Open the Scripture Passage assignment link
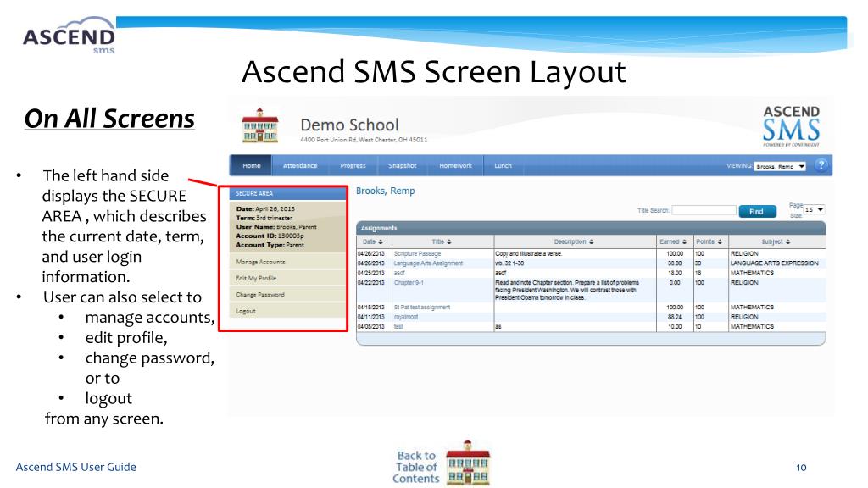The width and height of the screenshot is (868, 488). pyautogui.click(x=417, y=253)
